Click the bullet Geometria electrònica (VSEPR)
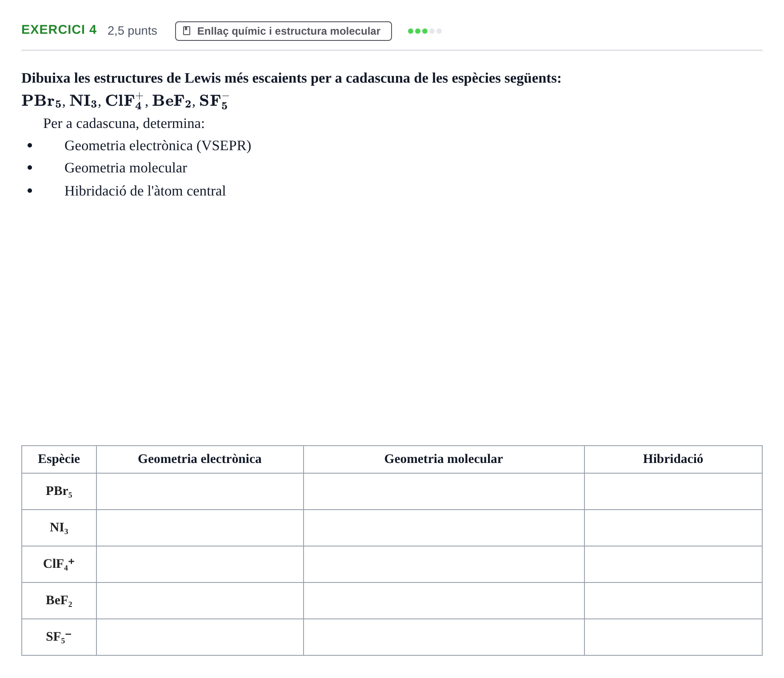Screen dimensions: 784x678 [158, 146]
